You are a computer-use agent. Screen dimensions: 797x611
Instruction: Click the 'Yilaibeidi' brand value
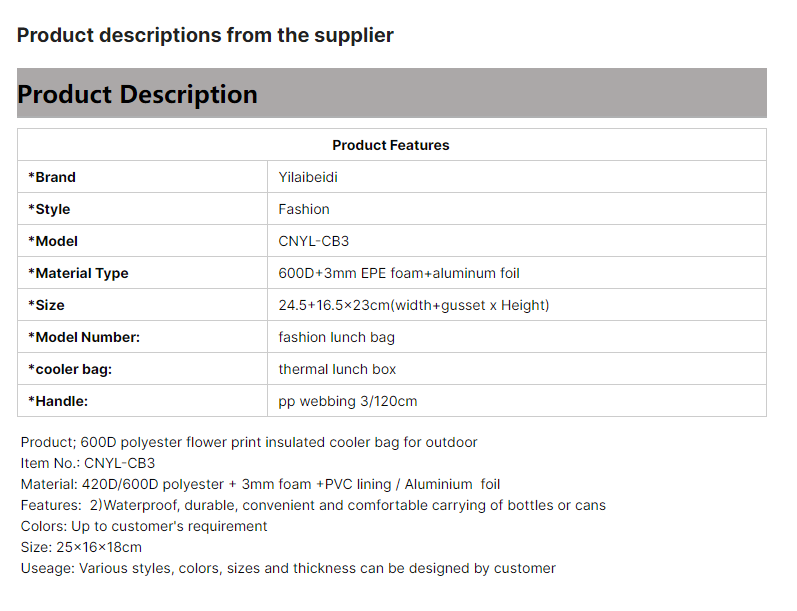(308, 177)
